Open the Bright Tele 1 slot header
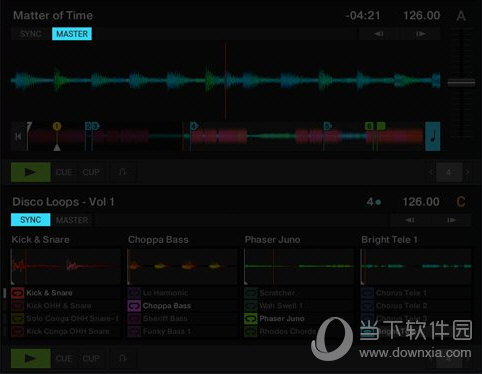This screenshot has height=374, width=482. pos(389,240)
